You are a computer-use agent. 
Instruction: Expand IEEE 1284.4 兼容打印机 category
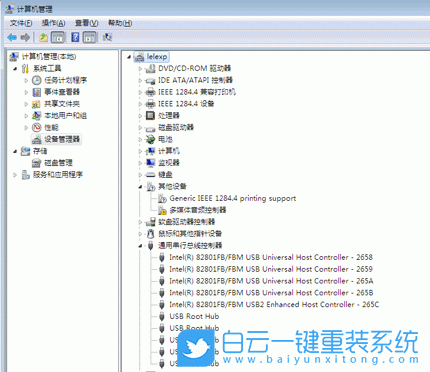point(140,92)
